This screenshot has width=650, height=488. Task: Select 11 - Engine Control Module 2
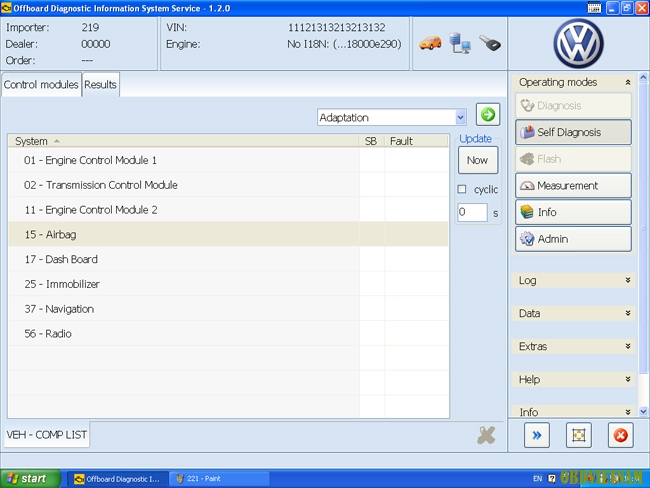(x=228, y=210)
